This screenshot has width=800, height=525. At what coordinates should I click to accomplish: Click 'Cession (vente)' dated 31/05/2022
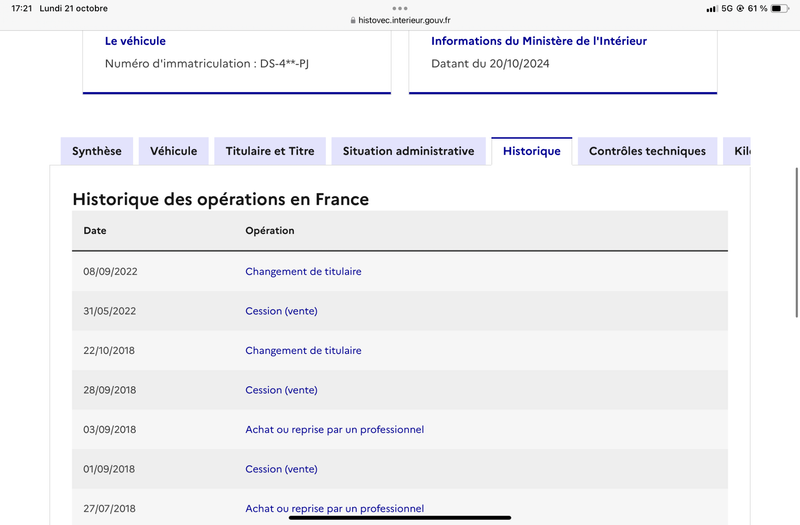coord(281,311)
